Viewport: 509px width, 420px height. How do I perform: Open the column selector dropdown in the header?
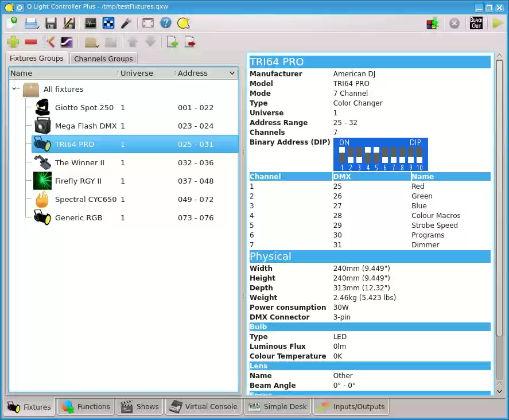(232, 73)
